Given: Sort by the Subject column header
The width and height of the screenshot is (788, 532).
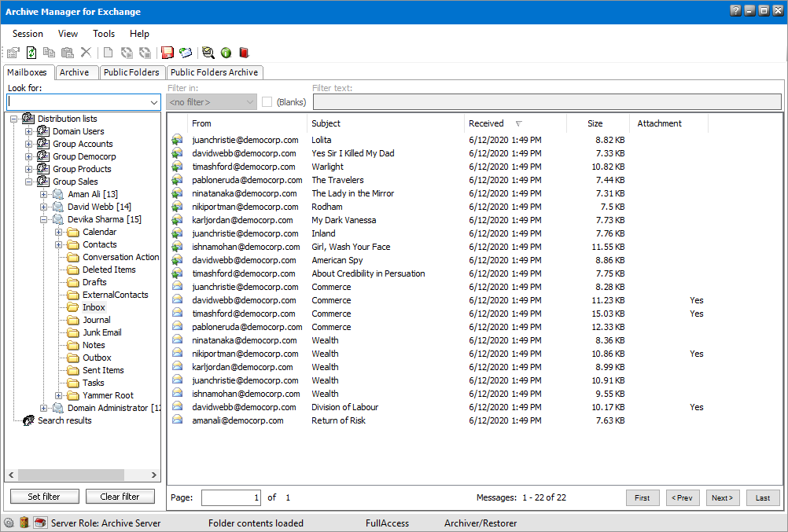Looking at the screenshot, I should point(385,123).
